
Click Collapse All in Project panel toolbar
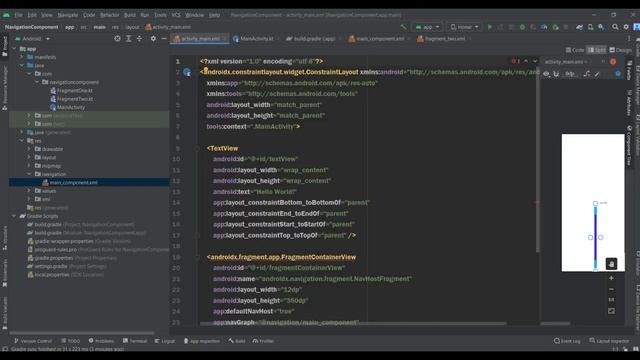click(x=140, y=38)
